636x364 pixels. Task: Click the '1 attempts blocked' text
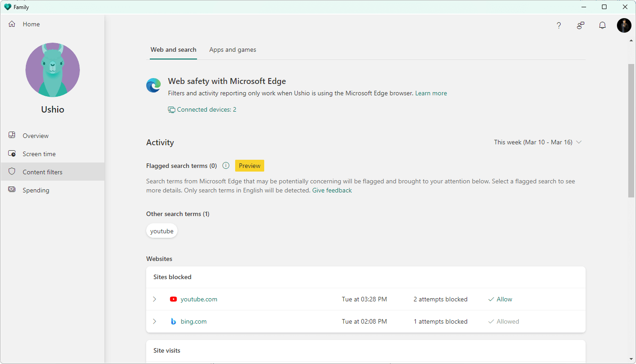click(440, 322)
